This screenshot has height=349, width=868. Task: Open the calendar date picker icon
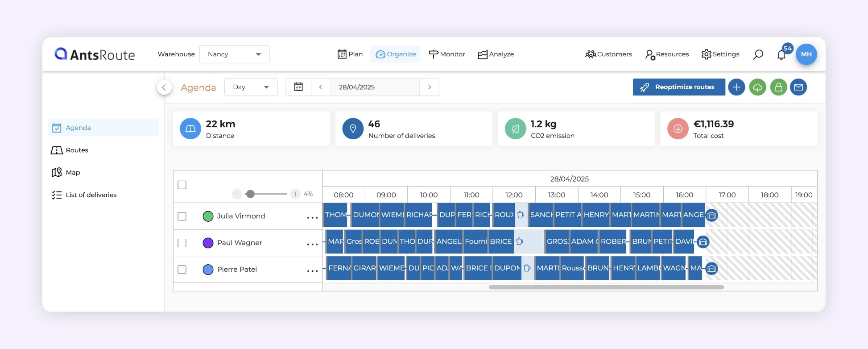(x=298, y=87)
